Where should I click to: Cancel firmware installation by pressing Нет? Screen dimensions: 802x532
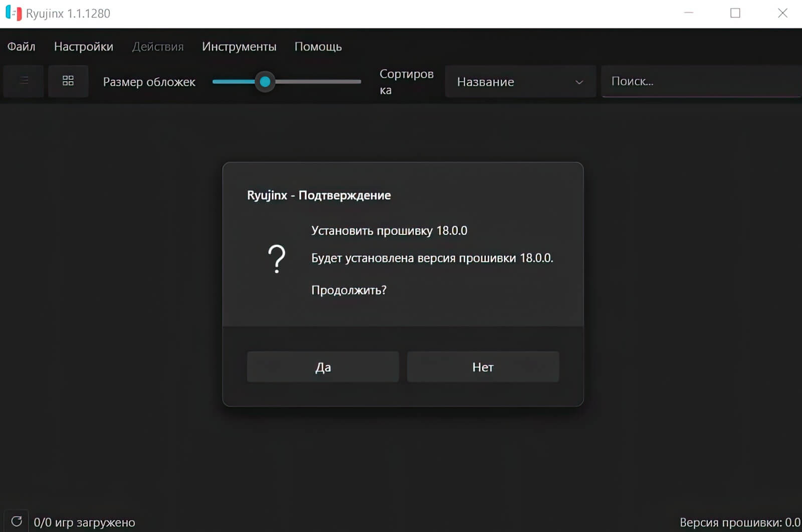pyautogui.click(x=483, y=366)
